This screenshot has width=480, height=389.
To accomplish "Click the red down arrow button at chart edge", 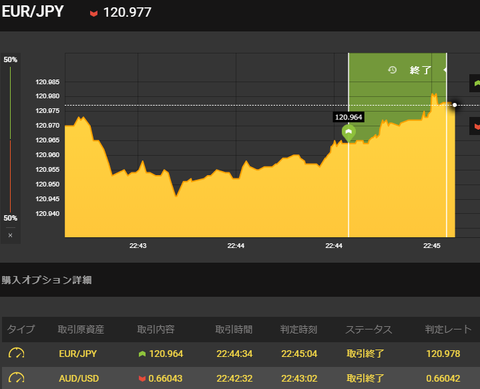I will coord(476,126).
